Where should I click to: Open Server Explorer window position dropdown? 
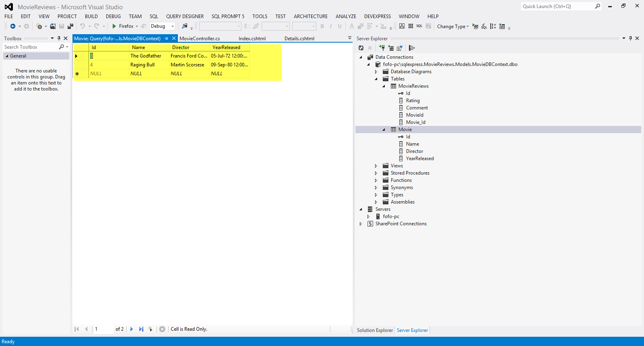click(x=624, y=38)
